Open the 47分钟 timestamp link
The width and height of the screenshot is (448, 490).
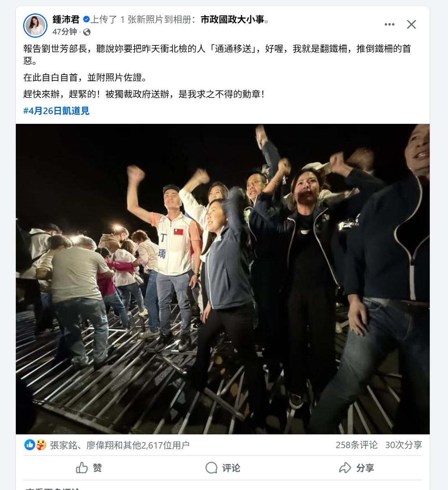[65, 32]
